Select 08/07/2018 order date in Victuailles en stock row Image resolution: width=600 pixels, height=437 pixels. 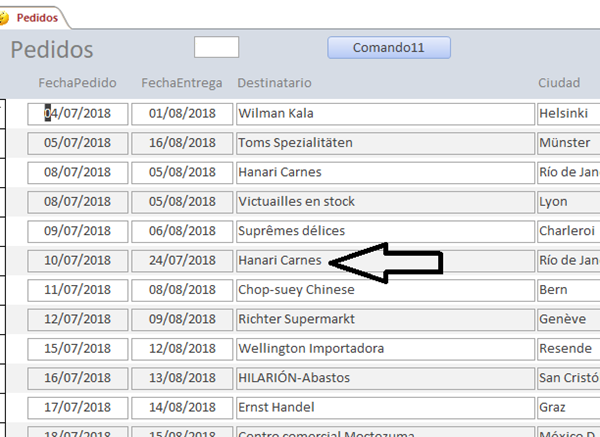(x=78, y=202)
